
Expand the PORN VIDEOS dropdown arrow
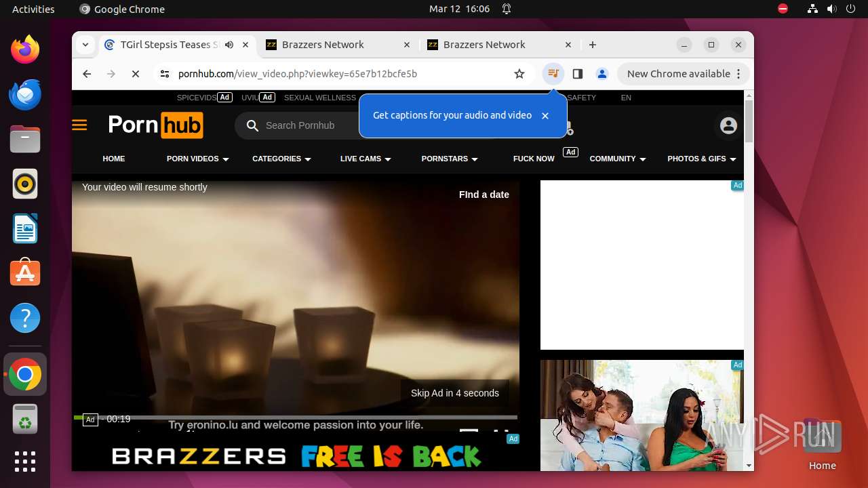click(x=226, y=159)
